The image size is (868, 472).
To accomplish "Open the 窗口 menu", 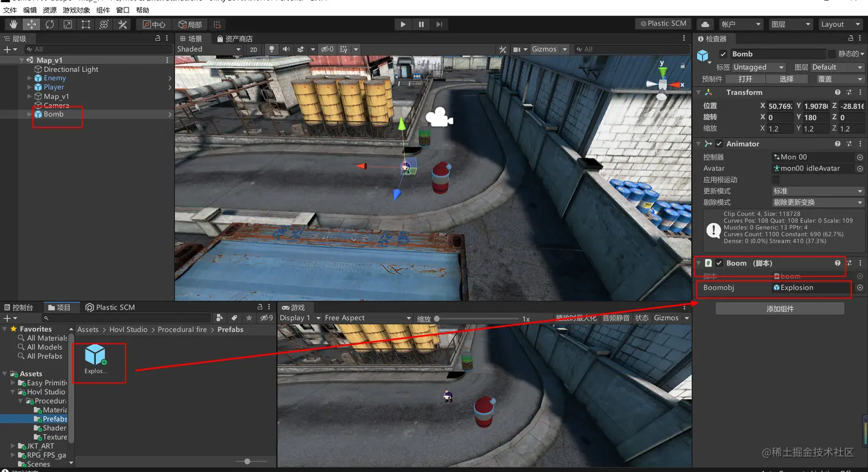I will [x=123, y=10].
